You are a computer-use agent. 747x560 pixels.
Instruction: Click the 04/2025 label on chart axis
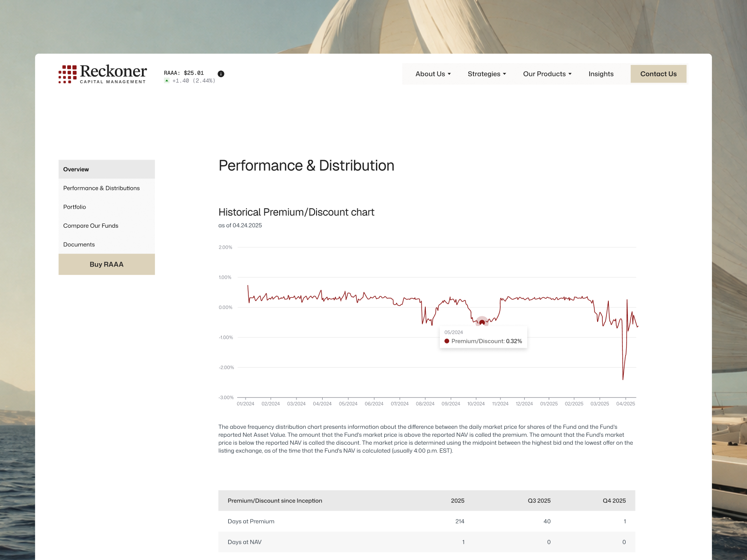[x=626, y=404]
